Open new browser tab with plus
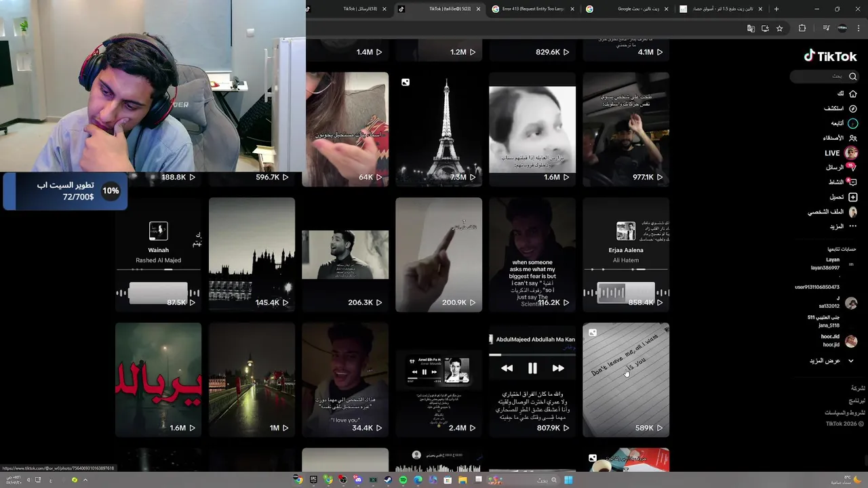Viewport: 868px width, 488px height. (776, 9)
